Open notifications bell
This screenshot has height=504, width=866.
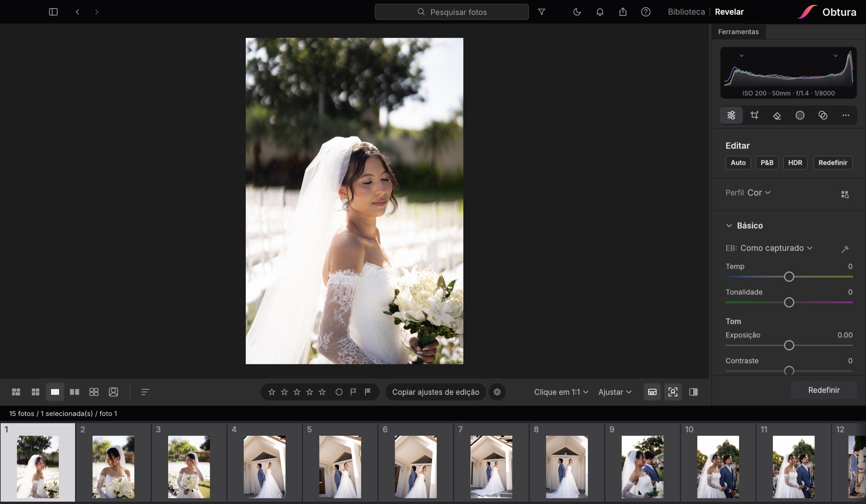[600, 12]
